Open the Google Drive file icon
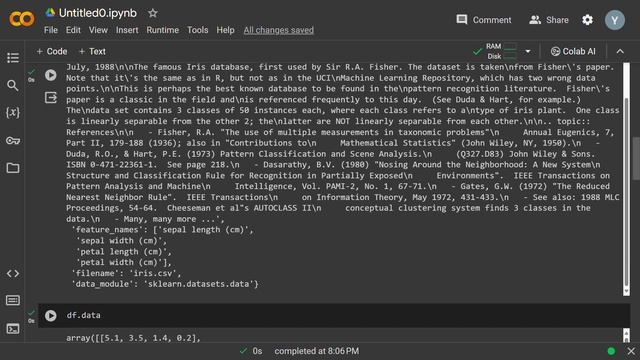640x360 pixels. point(50,13)
